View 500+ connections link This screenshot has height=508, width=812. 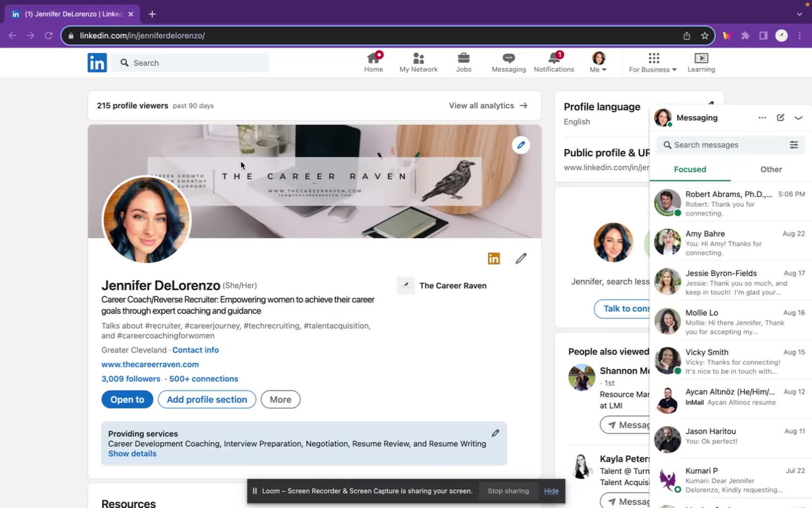[x=203, y=379]
